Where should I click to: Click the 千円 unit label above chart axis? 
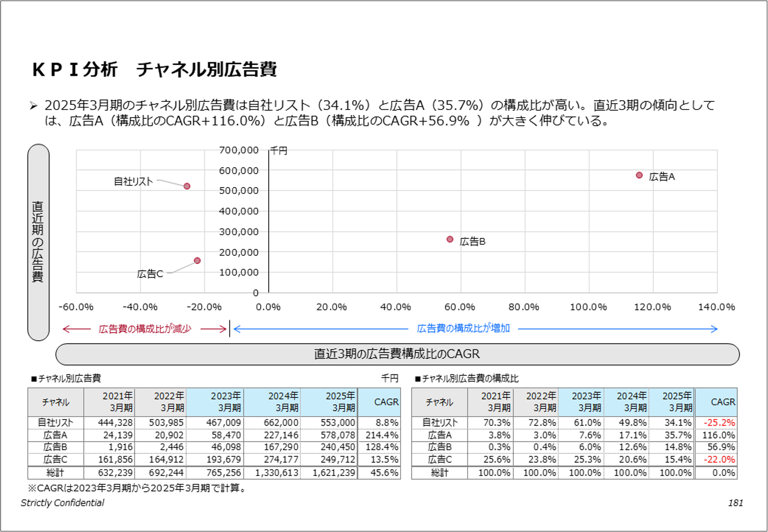(279, 151)
